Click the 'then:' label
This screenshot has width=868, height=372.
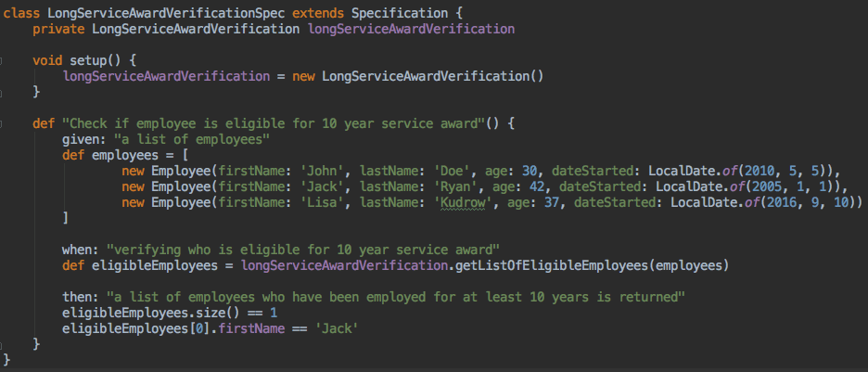click(x=81, y=297)
